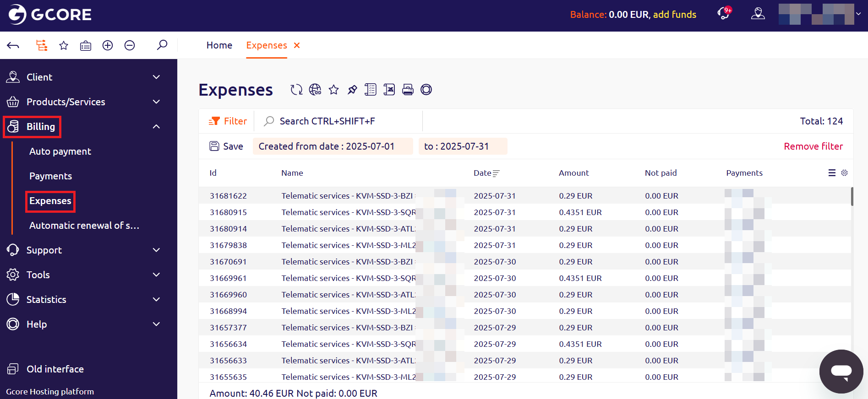The height and width of the screenshot is (399, 868).
Task: Click the table's vertical scrollbar
Action: 852,197
